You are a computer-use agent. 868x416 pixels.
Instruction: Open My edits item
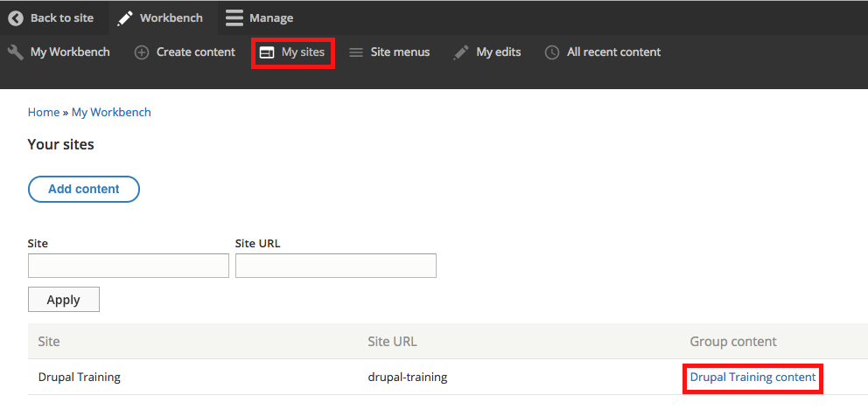click(x=499, y=52)
